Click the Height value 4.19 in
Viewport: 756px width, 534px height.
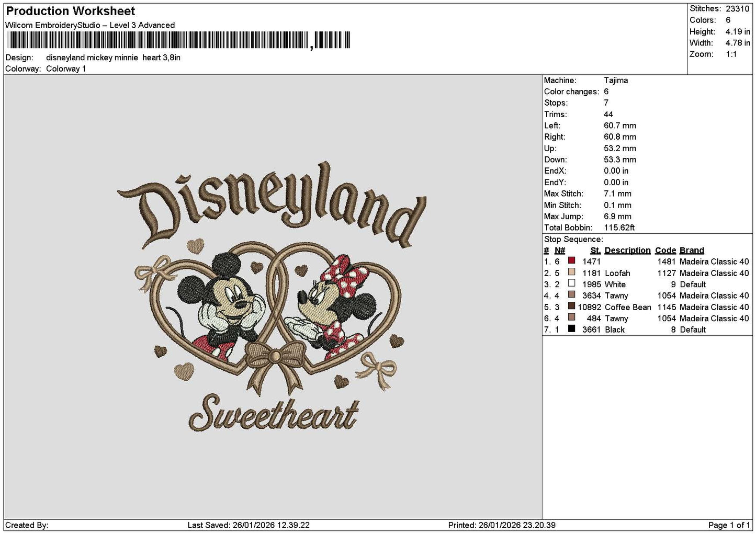click(738, 31)
